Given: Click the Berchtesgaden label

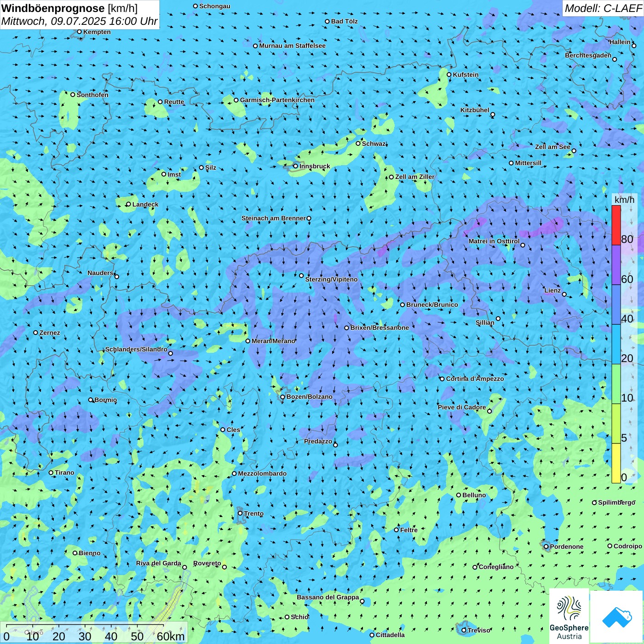Looking at the screenshot, I should click(588, 55).
